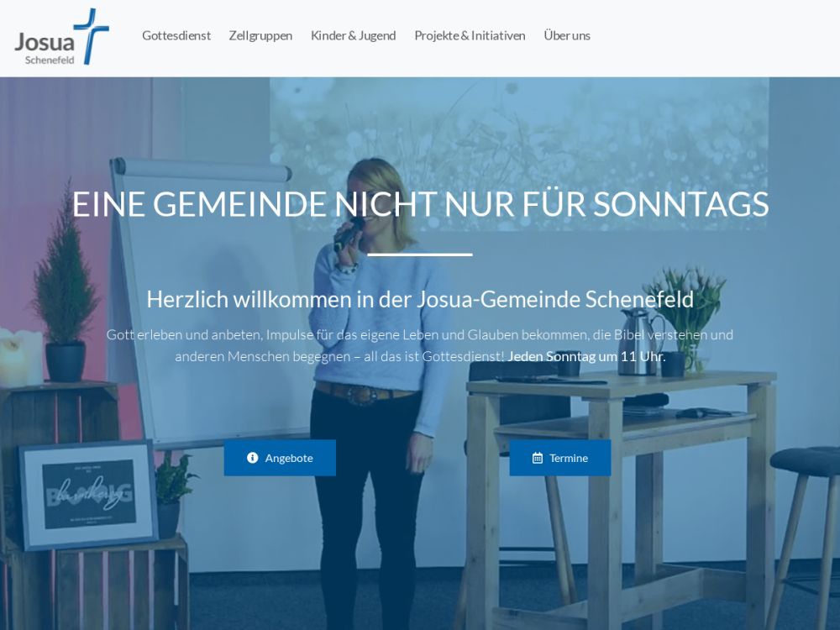Click the bold text Jeden Sonntag um 11 Uhr
This screenshot has width=840, height=630.
[x=586, y=356]
